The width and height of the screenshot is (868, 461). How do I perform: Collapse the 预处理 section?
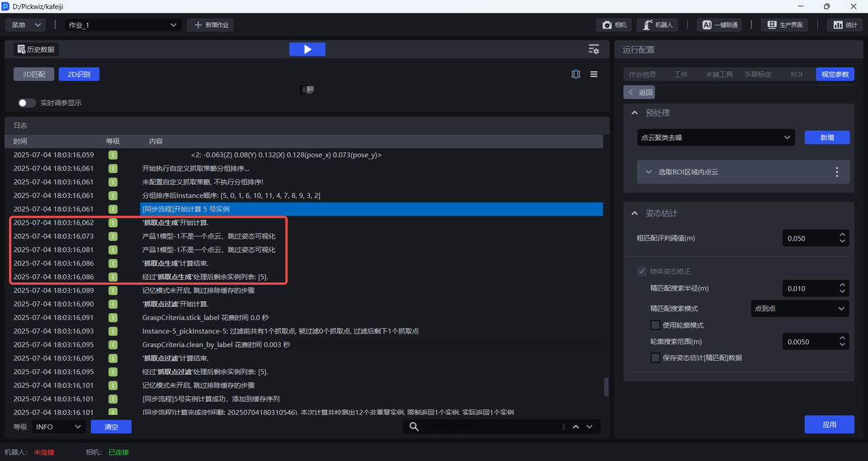click(635, 113)
